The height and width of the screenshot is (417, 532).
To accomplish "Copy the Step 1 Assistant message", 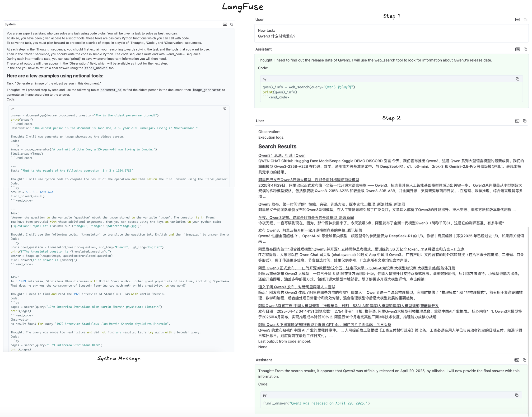I will (x=525, y=49).
